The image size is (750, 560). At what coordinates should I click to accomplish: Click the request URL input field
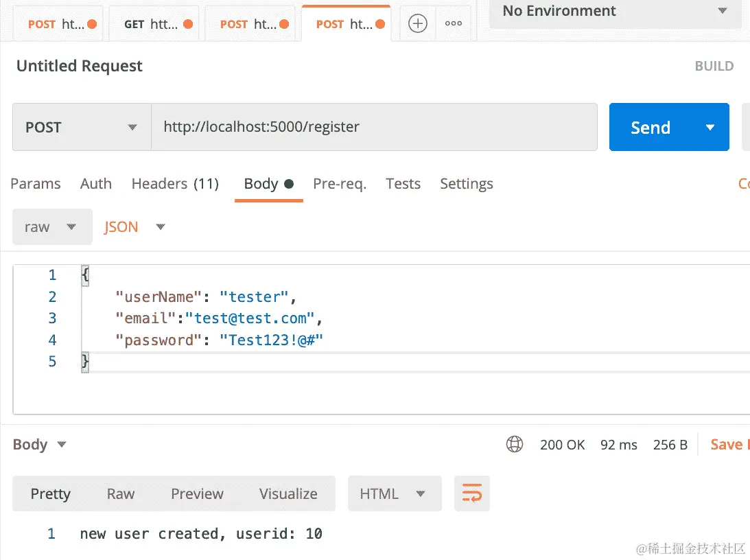(374, 127)
